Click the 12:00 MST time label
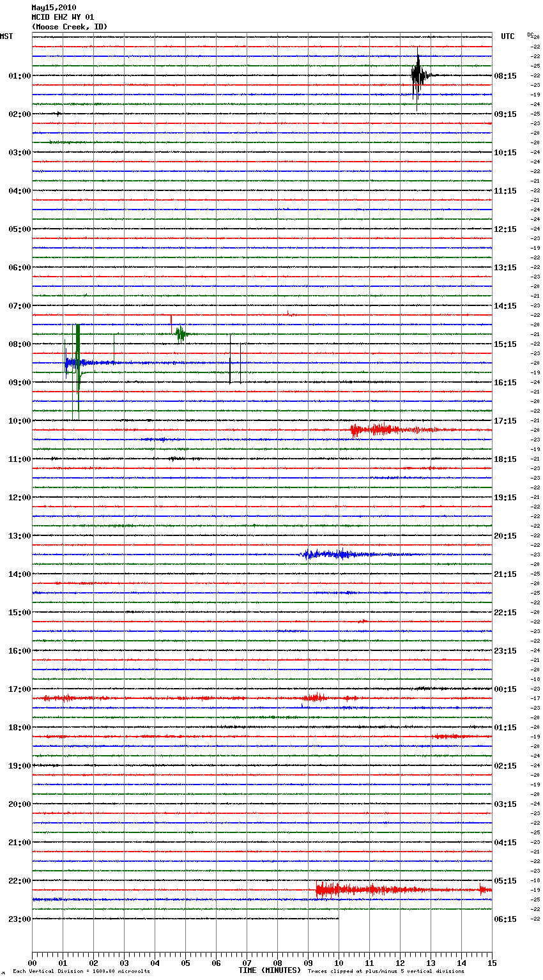 tap(19, 498)
